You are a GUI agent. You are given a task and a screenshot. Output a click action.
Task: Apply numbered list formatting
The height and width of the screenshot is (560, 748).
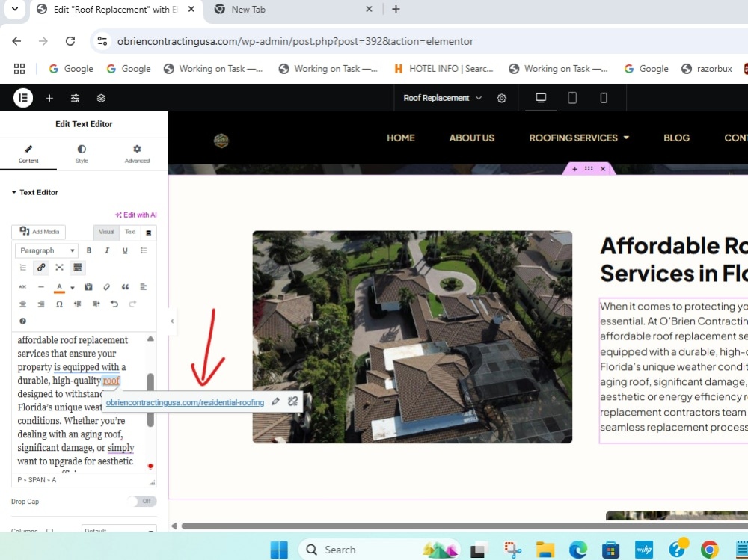click(23, 268)
